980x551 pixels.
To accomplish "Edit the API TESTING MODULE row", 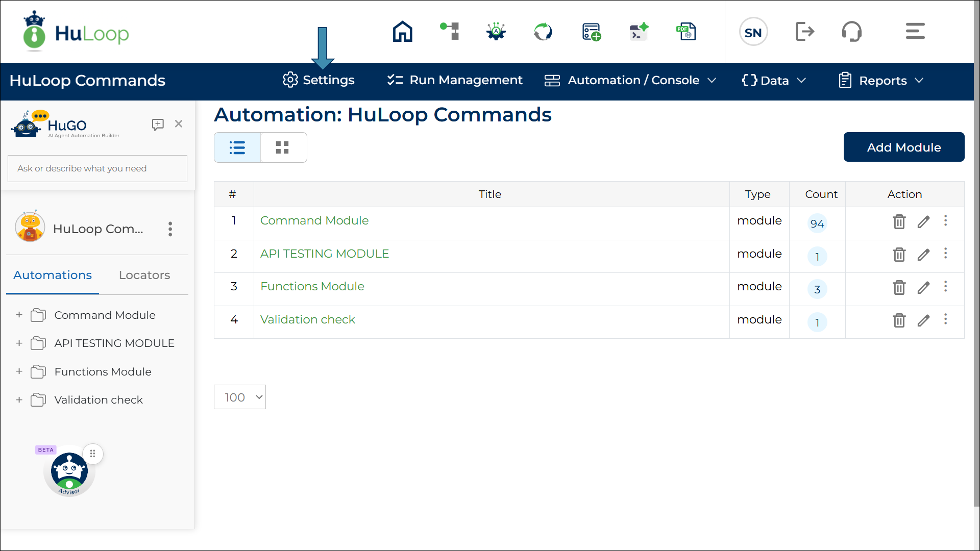I will point(923,255).
